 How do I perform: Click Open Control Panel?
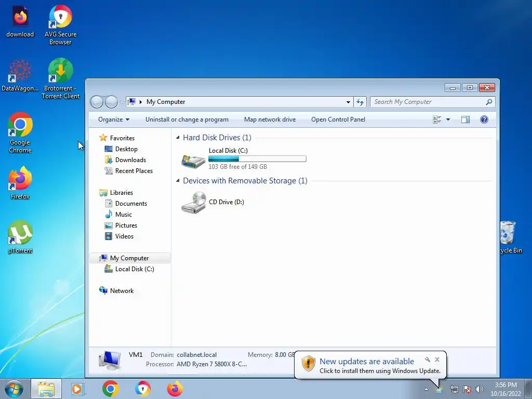(x=338, y=119)
